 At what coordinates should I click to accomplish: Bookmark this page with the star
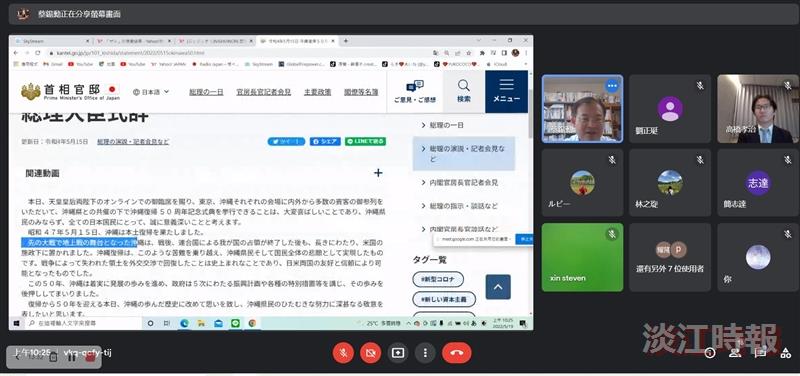(470, 53)
